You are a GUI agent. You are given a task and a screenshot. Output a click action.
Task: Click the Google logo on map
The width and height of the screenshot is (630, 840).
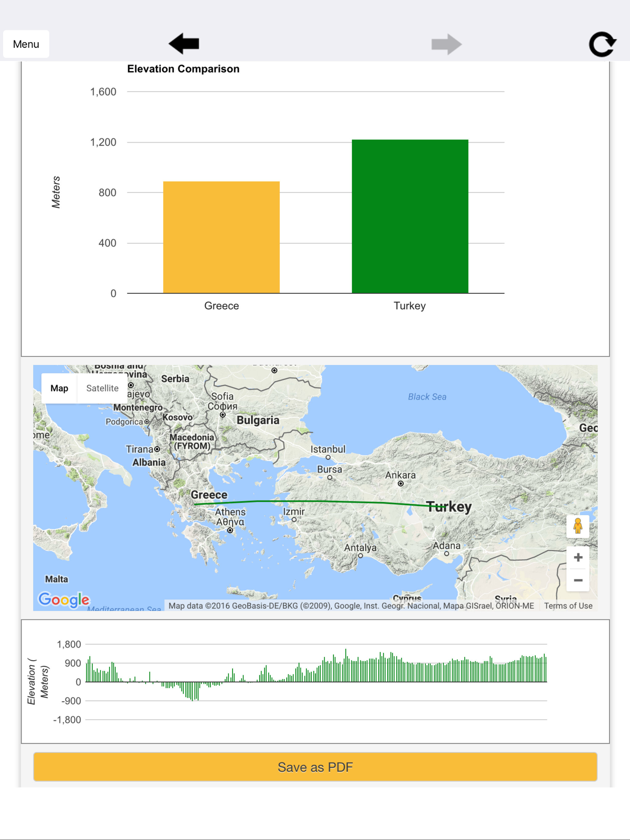(64, 600)
